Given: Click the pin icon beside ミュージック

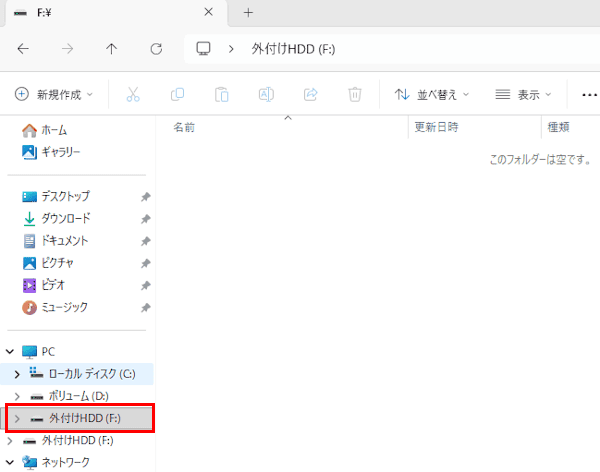Looking at the screenshot, I should [145, 308].
